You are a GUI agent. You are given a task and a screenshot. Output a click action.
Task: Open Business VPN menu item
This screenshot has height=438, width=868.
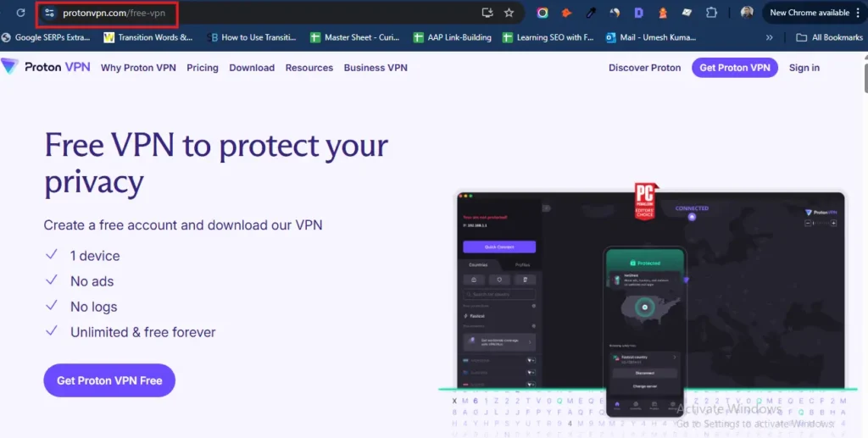[x=376, y=68]
